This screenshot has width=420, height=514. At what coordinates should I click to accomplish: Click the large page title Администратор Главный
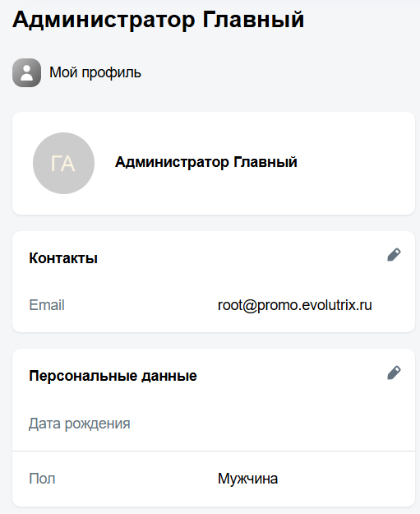click(x=159, y=20)
